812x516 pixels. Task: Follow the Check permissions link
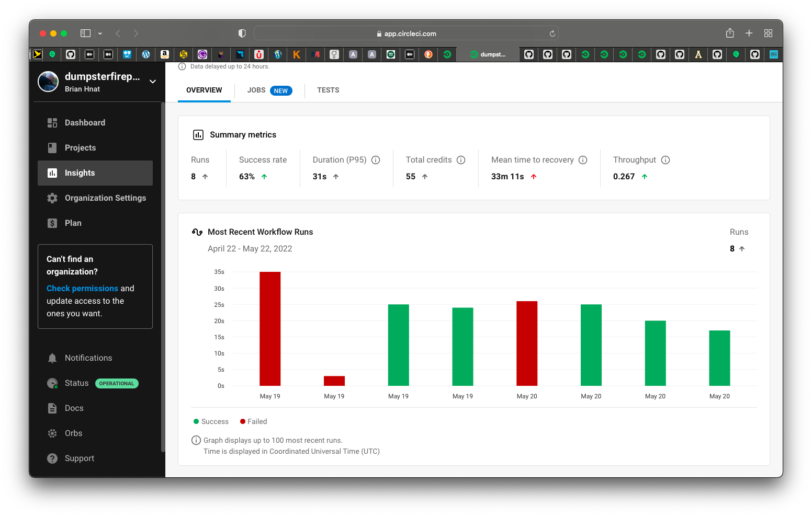(x=82, y=289)
